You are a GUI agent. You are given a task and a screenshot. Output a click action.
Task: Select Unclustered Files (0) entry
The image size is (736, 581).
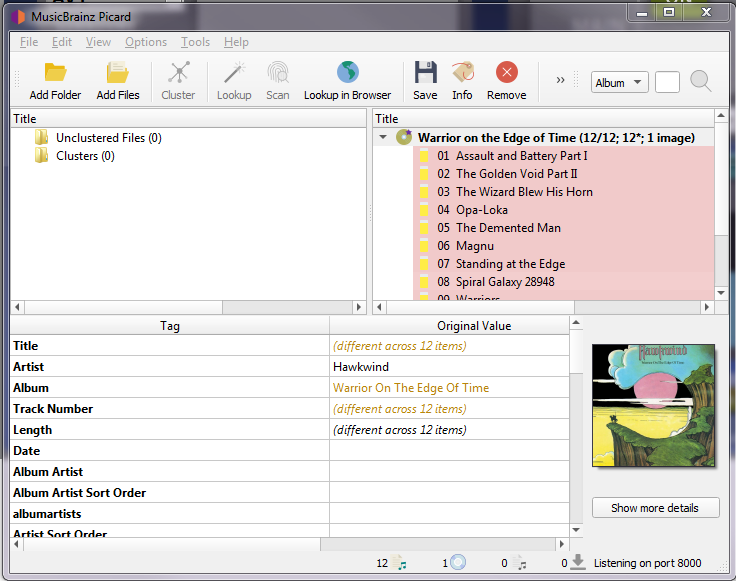coord(109,138)
